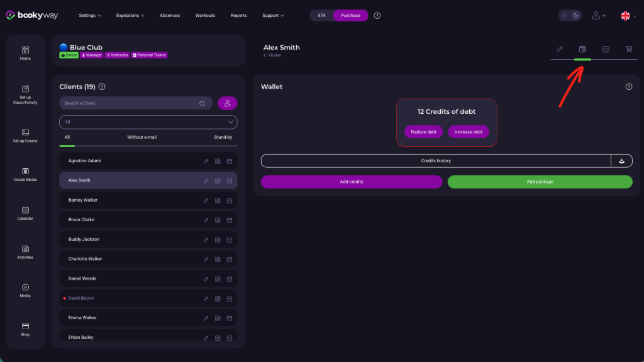Select client Charlotte Walker name

click(x=85, y=259)
